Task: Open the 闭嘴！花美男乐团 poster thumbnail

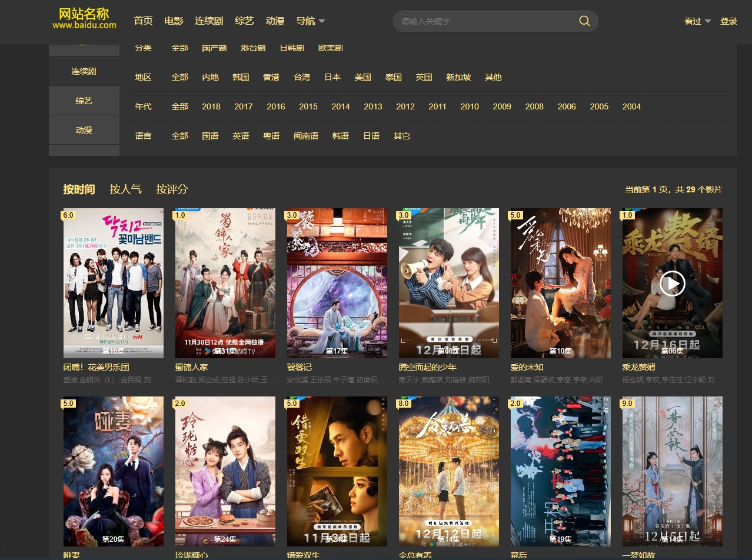Action: pos(114,283)
